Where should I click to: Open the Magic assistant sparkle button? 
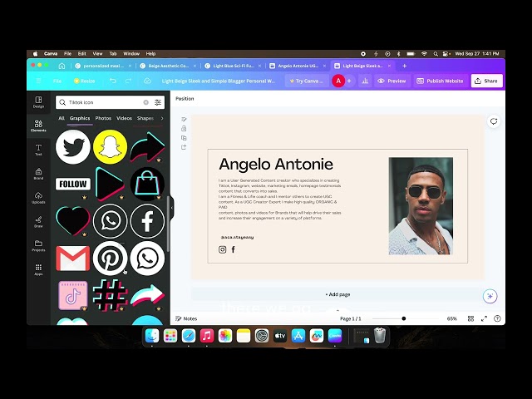pyautogui.click(x=490, y=296)
